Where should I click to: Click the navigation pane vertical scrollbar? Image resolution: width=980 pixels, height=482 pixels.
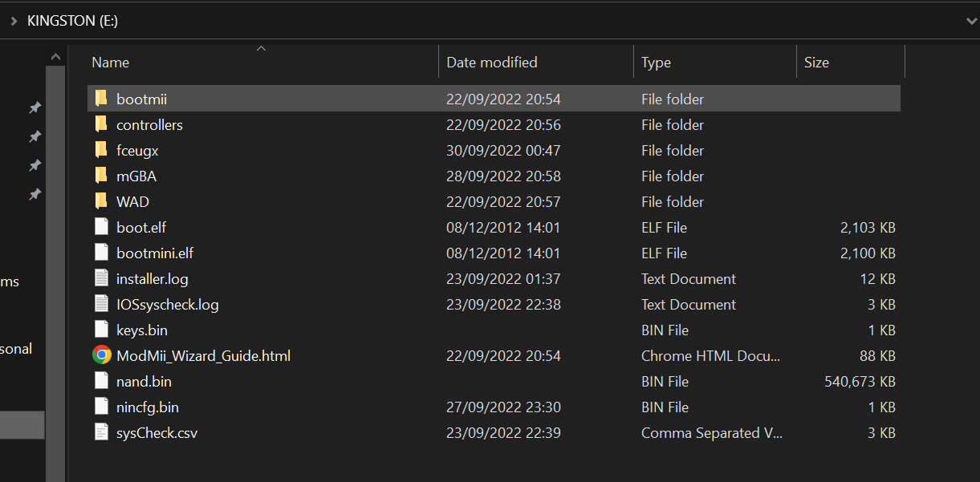[55, 273]
